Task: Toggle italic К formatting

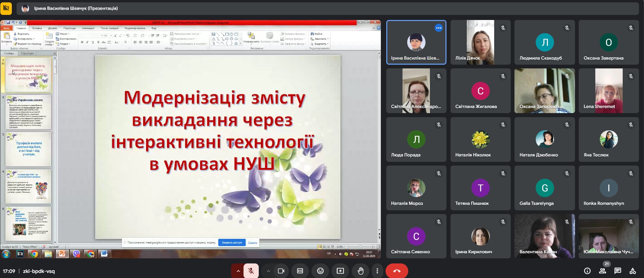Action: [87, 42]
